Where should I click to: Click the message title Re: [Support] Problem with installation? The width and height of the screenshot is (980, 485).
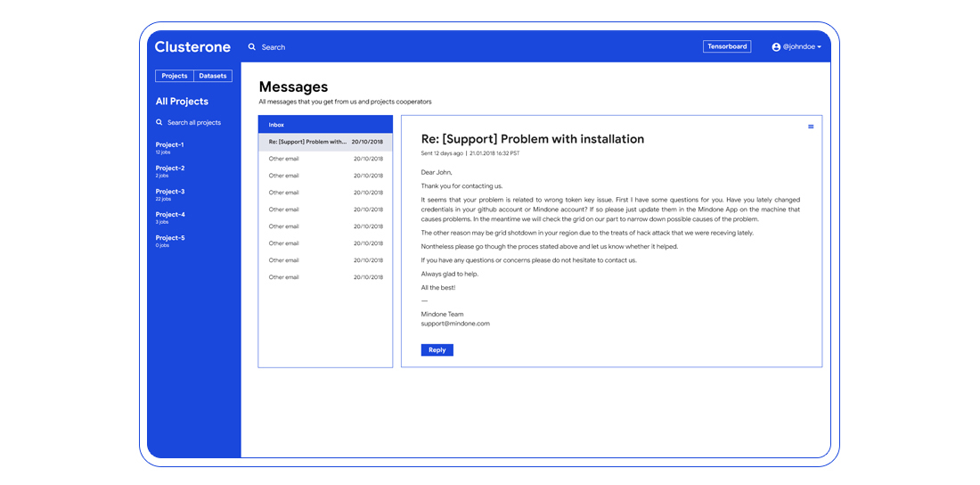tap(533, 139)
